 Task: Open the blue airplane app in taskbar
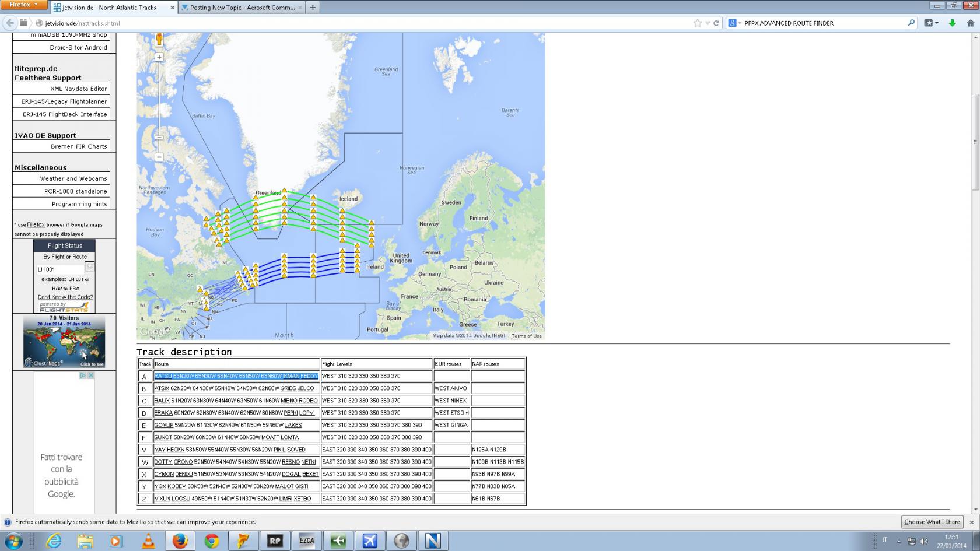click(x=369, y=541)
